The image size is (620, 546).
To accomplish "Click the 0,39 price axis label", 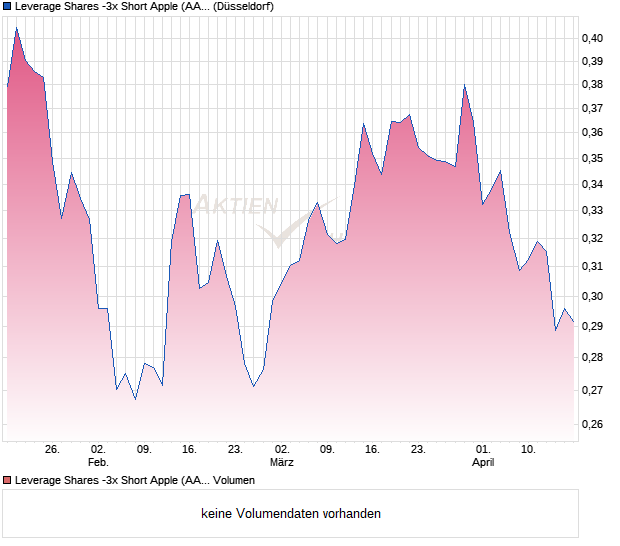I will click(x=592, y=61).
